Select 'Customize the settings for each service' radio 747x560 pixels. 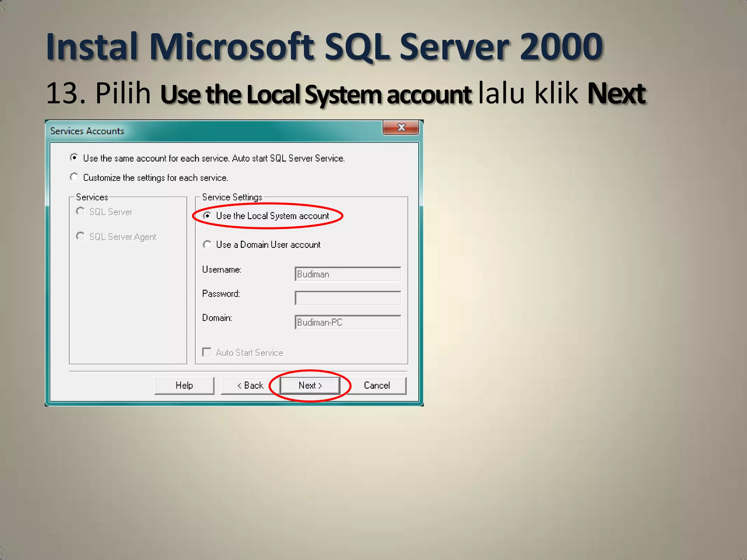pos(74,177)
